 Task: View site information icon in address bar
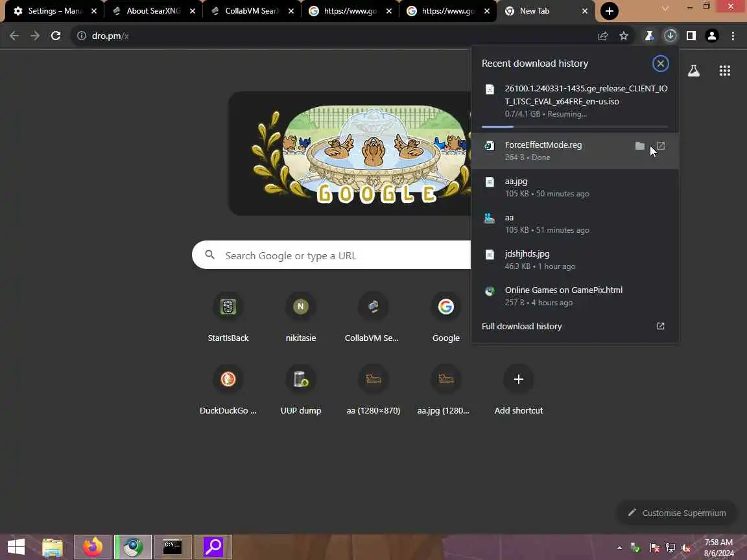coord(82,36)
